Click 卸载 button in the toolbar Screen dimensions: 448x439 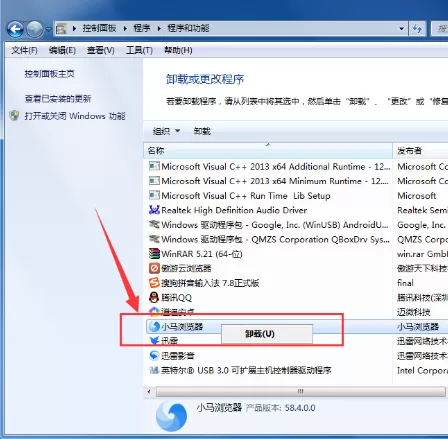click(x=202, y=131)
